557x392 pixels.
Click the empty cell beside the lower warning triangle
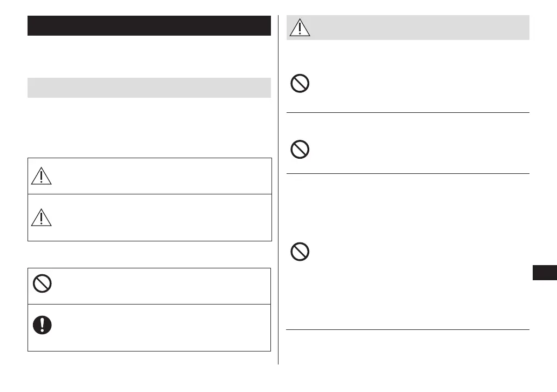[162, 217]
